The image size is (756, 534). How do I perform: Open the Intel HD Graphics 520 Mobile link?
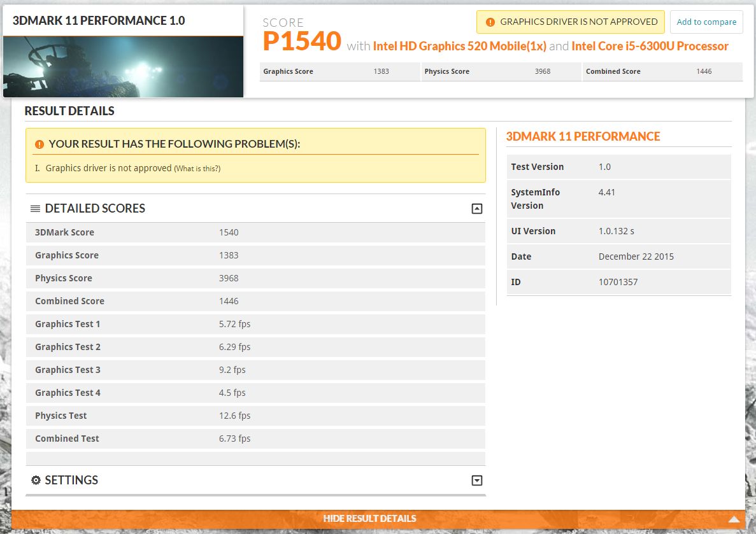459,46
